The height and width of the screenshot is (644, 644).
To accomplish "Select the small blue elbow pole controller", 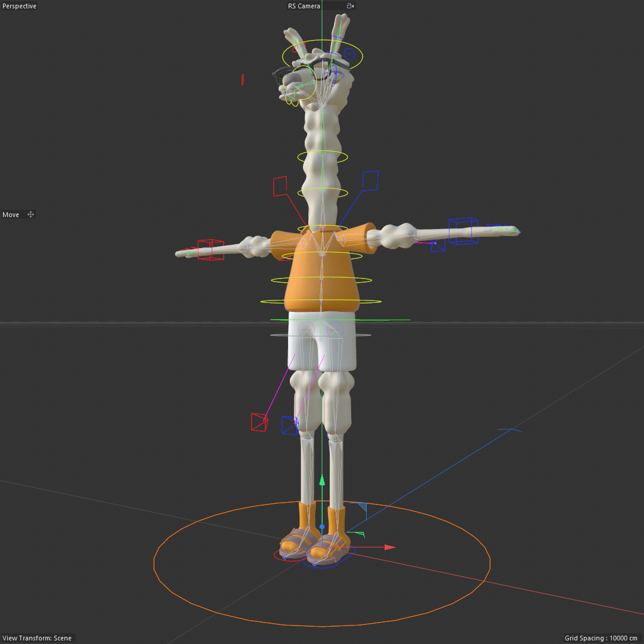I will coord(438,245).
